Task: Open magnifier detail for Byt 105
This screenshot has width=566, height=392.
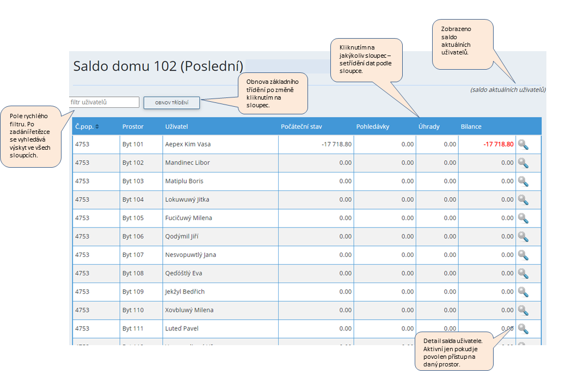Action: (x=523, y=218)
